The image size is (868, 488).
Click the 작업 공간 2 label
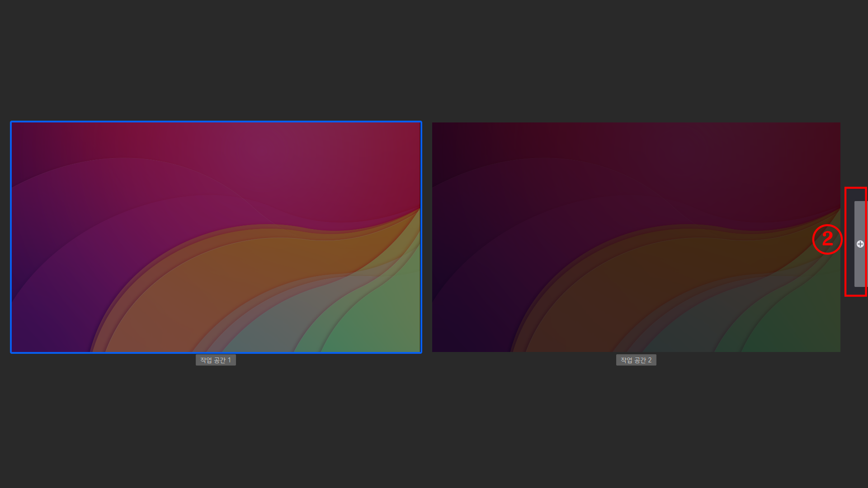(636, 360)
